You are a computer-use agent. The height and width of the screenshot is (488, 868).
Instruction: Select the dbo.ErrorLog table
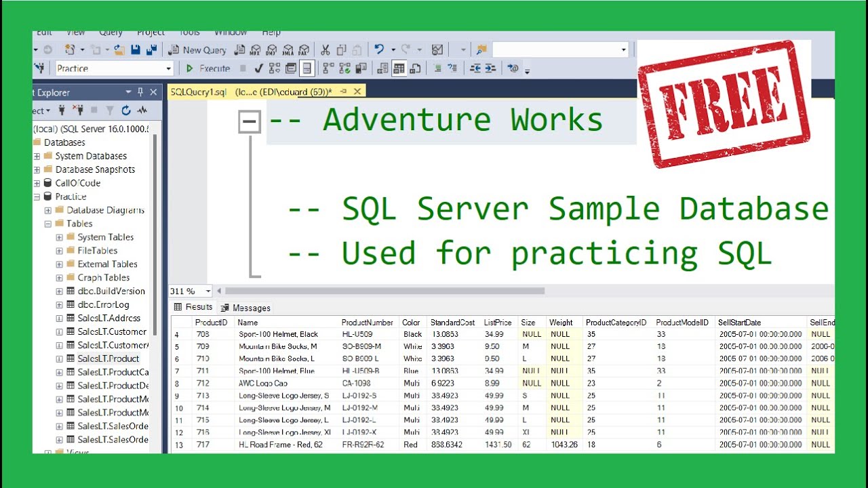pyautogui.click(x=103, y=304)
